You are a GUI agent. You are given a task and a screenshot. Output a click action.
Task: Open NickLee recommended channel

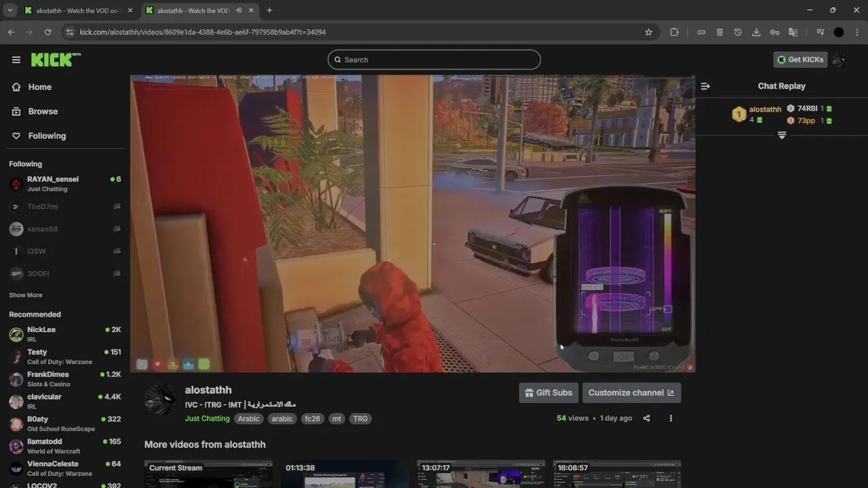(x=65, y=334)
